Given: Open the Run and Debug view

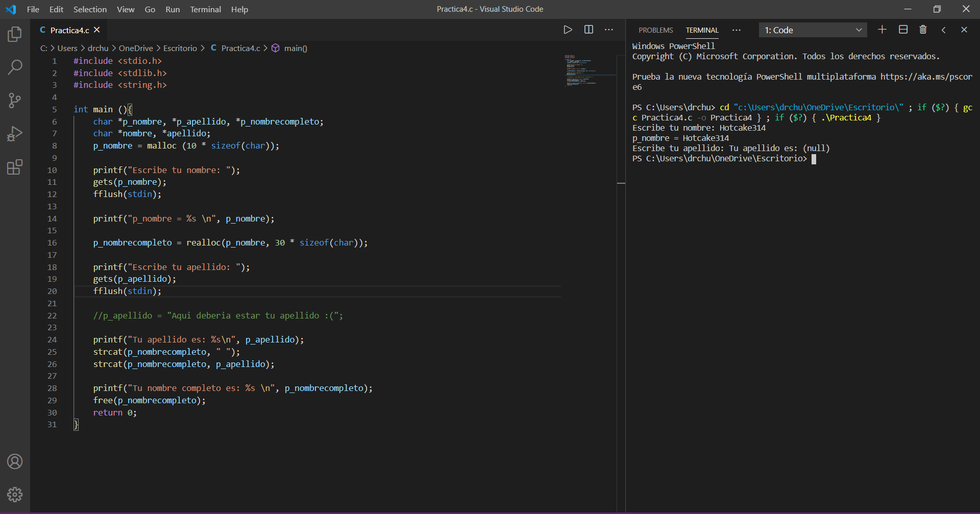Looking at the screenshot, I should [x=15, y=134].
